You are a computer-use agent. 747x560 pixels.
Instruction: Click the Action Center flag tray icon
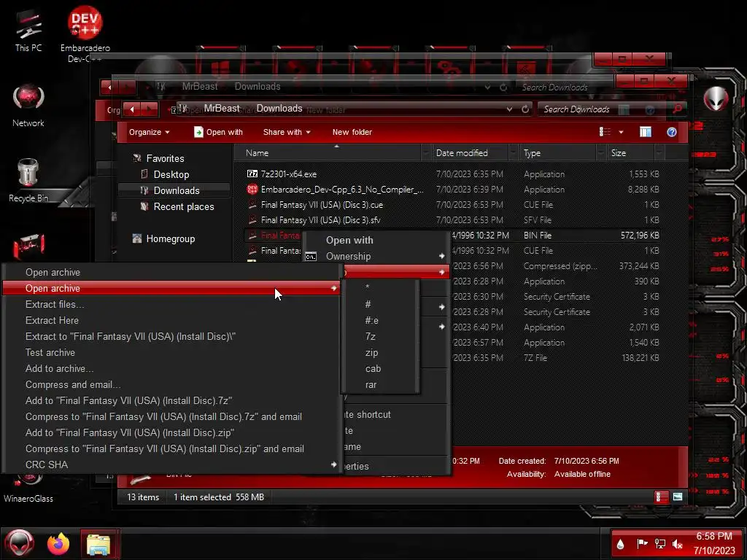pos(642,543)
